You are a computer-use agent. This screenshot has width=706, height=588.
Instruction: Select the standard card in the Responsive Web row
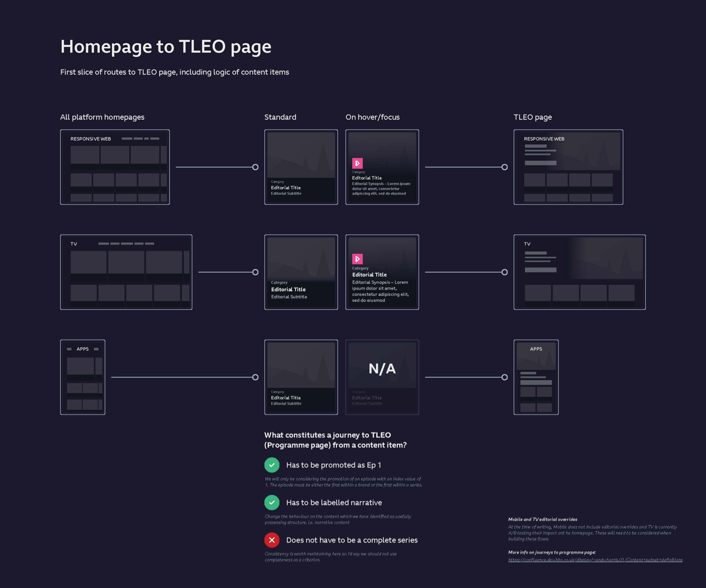[301, 167]
